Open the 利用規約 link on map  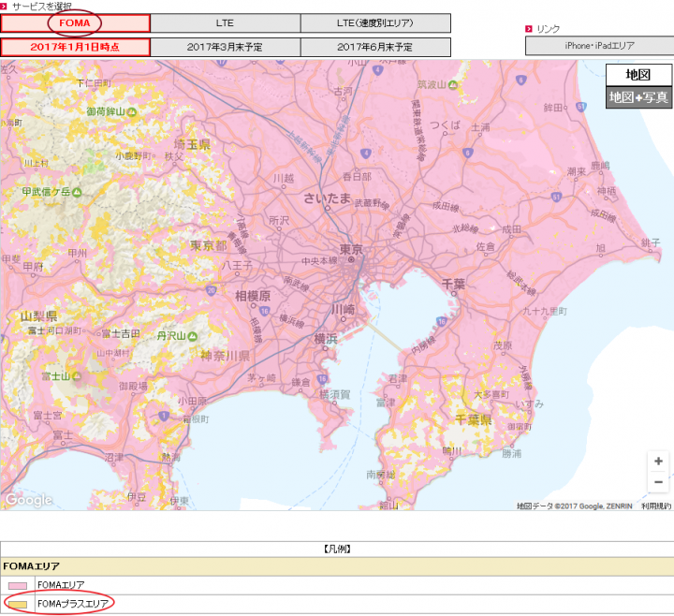(656, 506)
